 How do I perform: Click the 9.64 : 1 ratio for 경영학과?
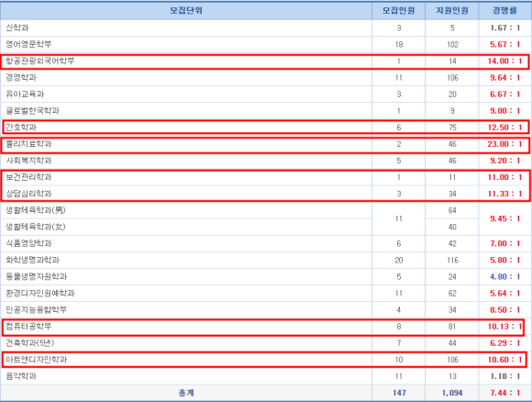click(x=504, y=78)
